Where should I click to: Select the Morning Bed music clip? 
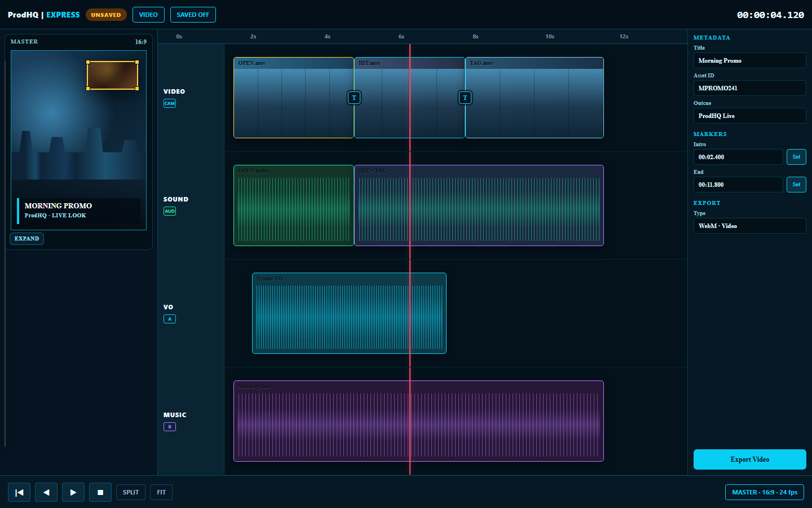(418, 421)
